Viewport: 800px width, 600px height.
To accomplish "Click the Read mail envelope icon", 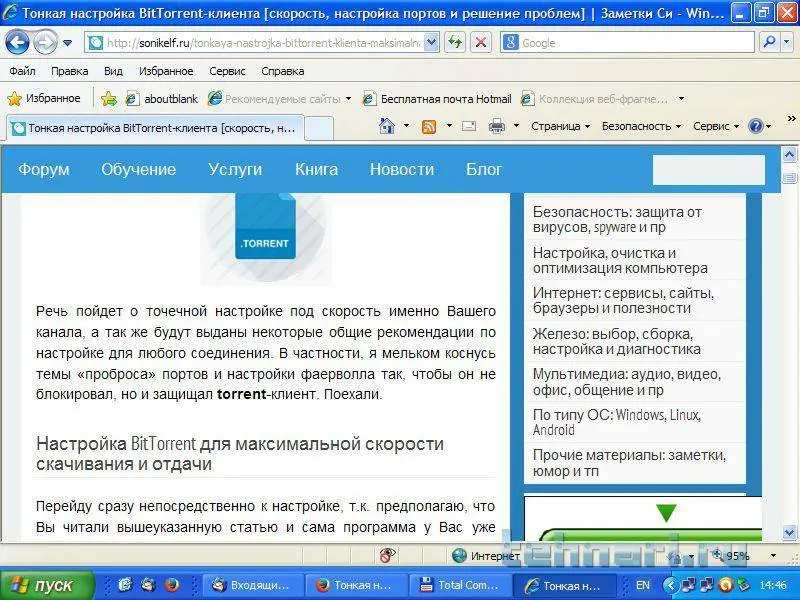I will (469, 126).
